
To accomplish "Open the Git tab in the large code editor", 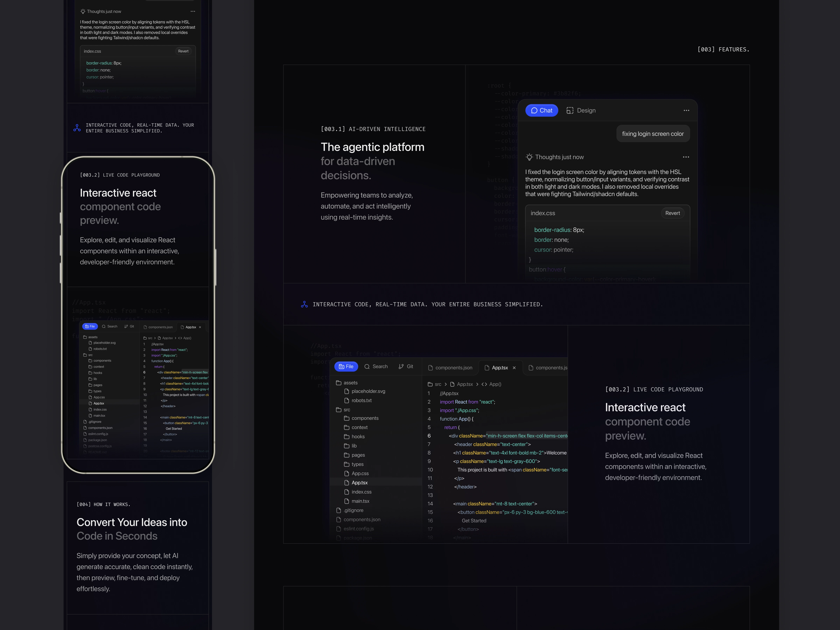I will 406,366.
